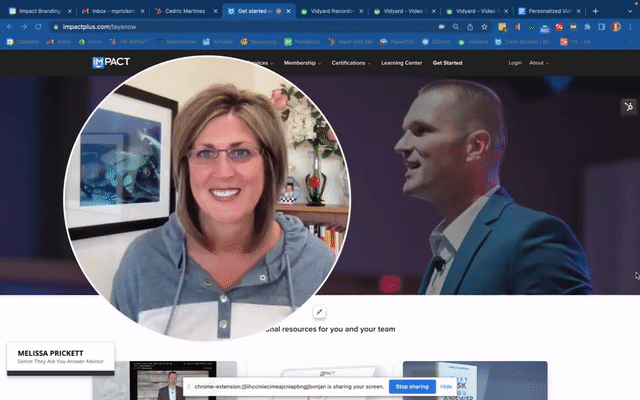Close the Impact Branding tab
Viewport: 640px width, 400px height.
click(x=70, y=11)
